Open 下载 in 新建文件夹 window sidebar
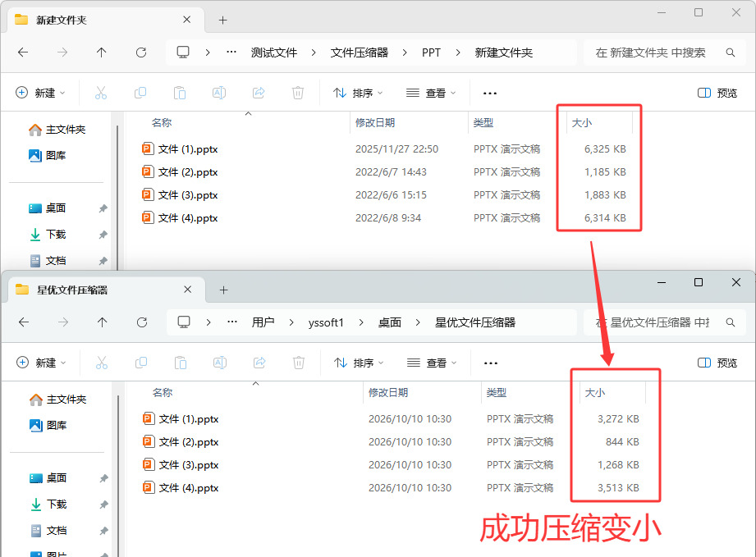Image resolution: width=756 pixels, height=557 pixels. 56,234
